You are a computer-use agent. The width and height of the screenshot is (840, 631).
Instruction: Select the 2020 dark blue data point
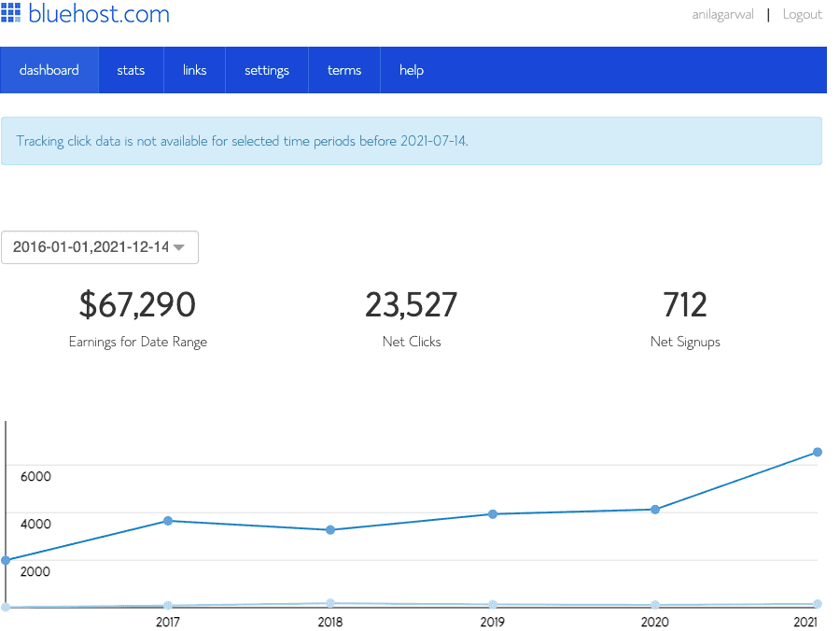(x=655, y=510)
